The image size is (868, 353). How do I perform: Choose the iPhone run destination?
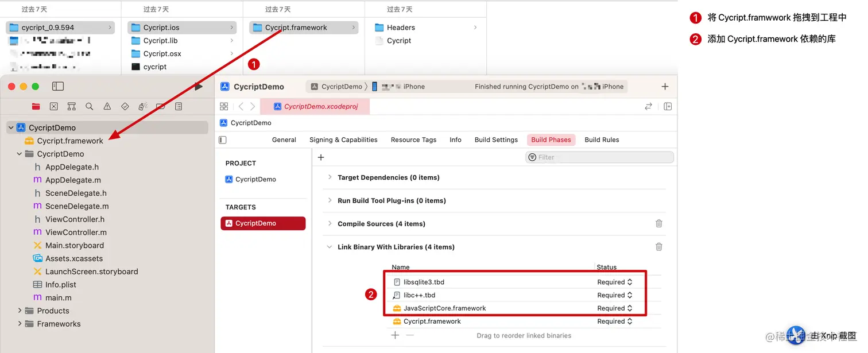[398, 87]
